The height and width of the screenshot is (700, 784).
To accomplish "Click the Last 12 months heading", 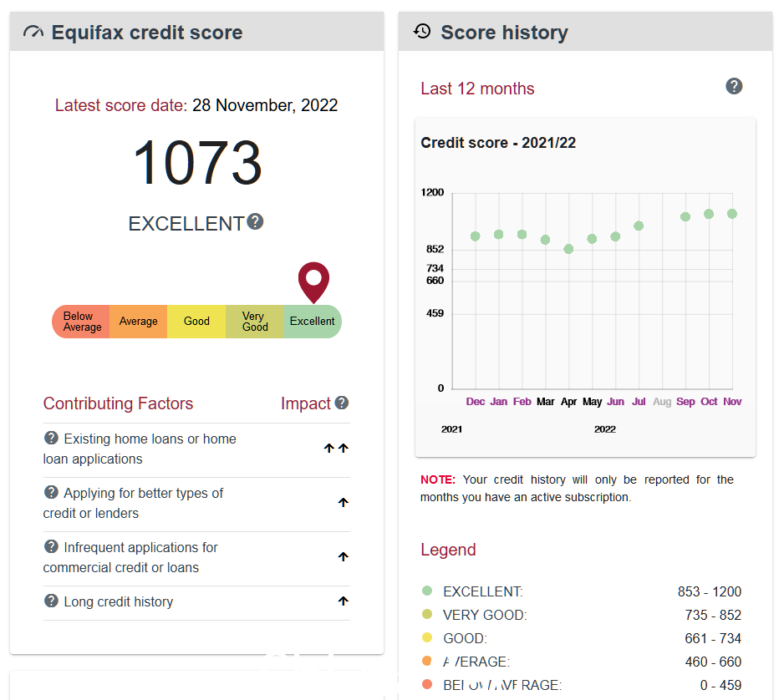I will (477, 89).
